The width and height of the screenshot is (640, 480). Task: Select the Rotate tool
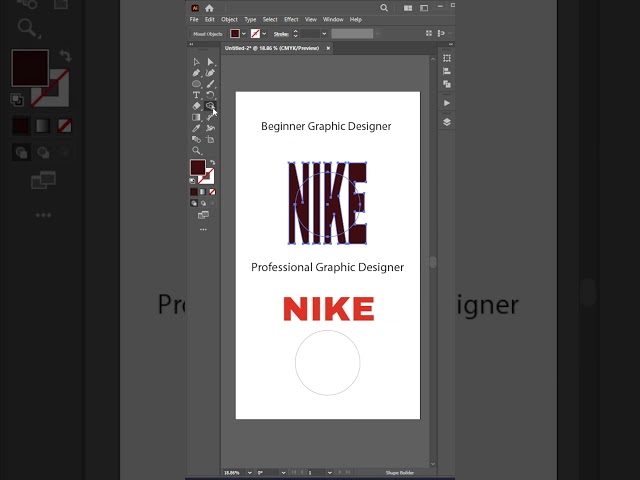point(210,95)
